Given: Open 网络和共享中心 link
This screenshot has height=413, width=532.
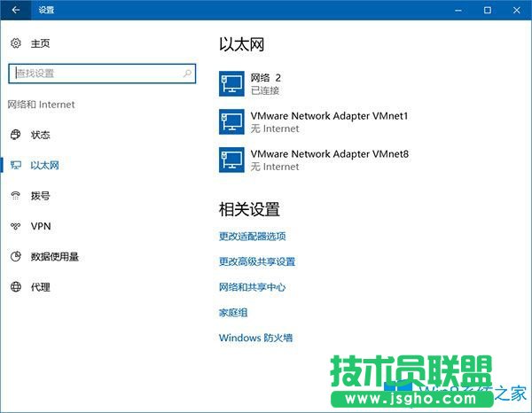Looking at the screenshot, I should pos(253,287).
